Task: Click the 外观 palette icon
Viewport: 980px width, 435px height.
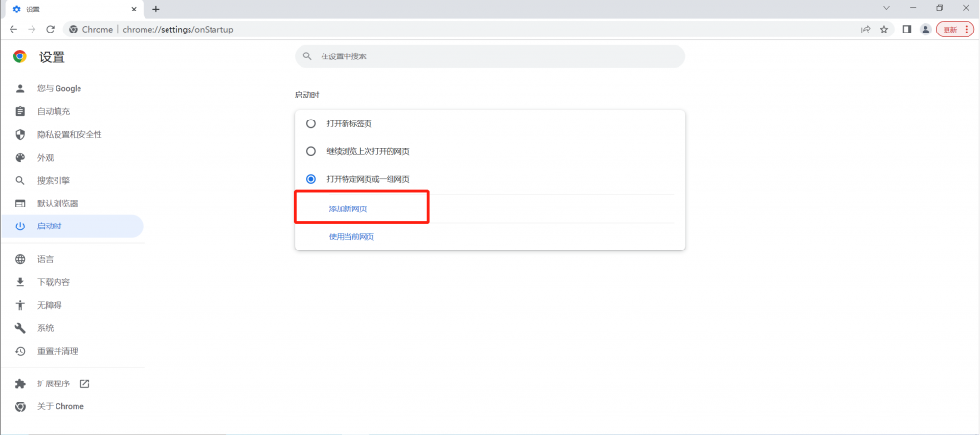Action: click(20, 158)
